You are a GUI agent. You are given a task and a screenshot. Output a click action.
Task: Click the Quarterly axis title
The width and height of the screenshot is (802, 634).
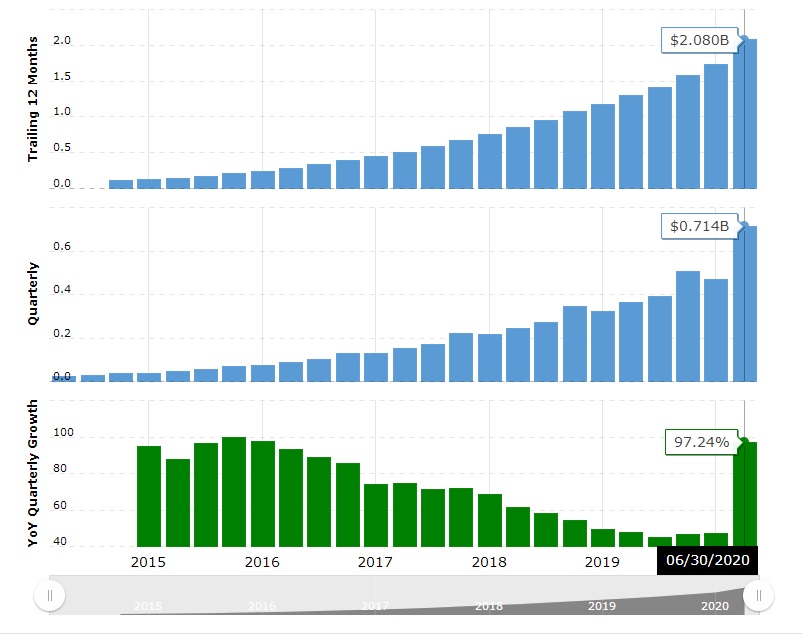click(33, 293)
